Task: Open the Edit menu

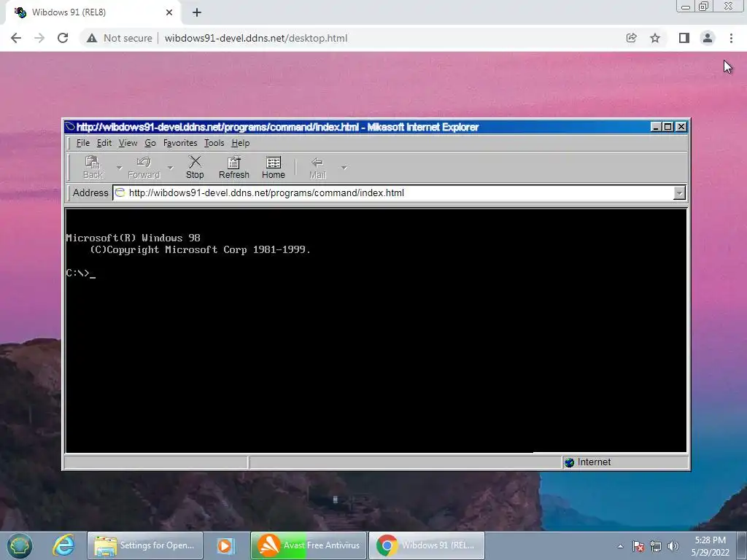Action: point(104,143)
